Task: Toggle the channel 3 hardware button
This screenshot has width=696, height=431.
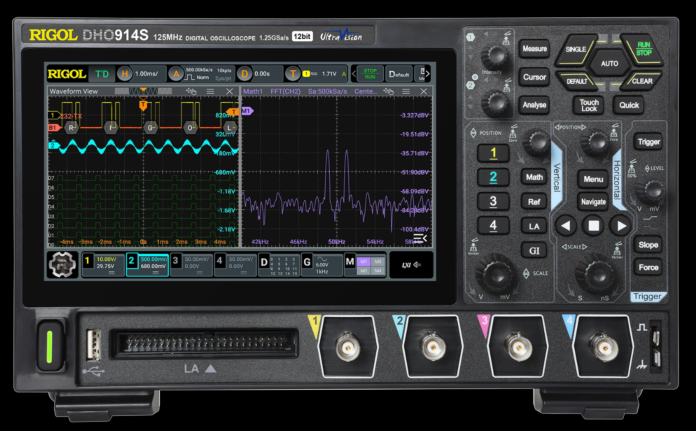Action: [493, 202]
